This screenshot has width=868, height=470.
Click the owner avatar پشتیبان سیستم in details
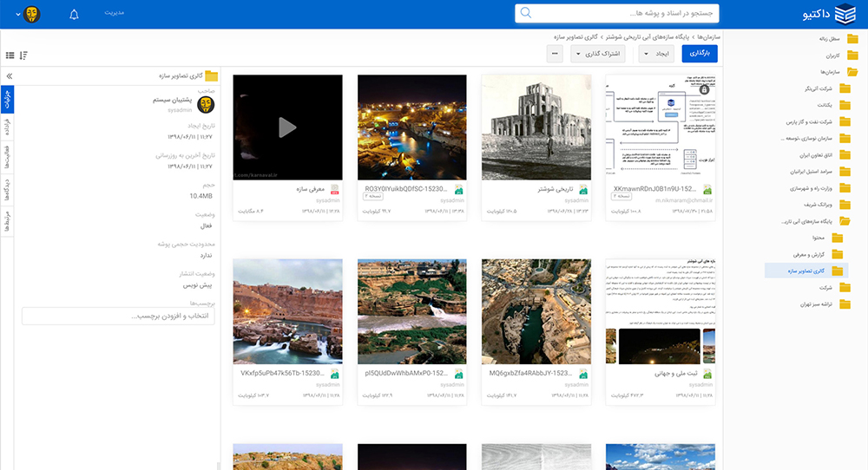point(206,104)
